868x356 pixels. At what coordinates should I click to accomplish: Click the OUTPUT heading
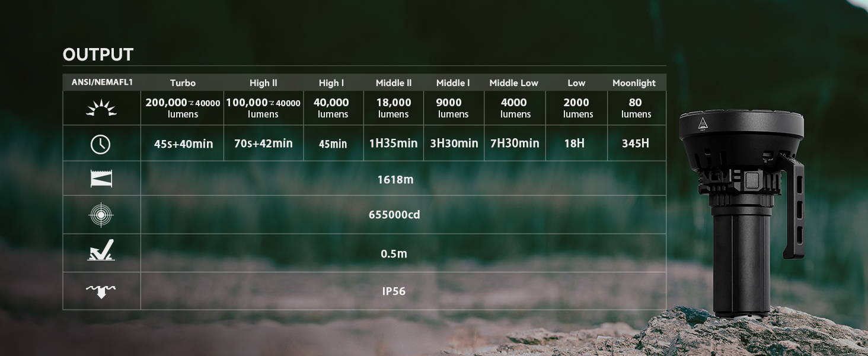tap(98, 55)
